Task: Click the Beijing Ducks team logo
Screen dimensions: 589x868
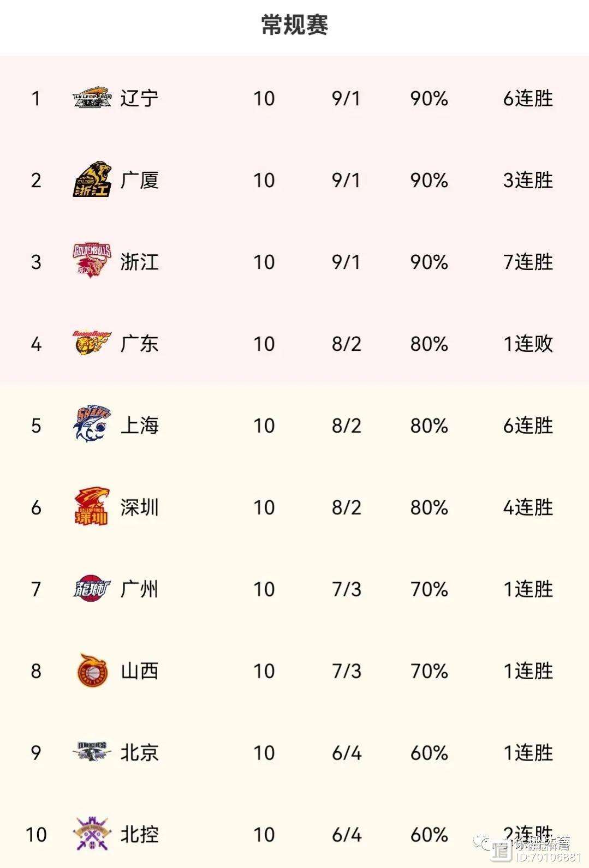Action: [x=92, y=752]
